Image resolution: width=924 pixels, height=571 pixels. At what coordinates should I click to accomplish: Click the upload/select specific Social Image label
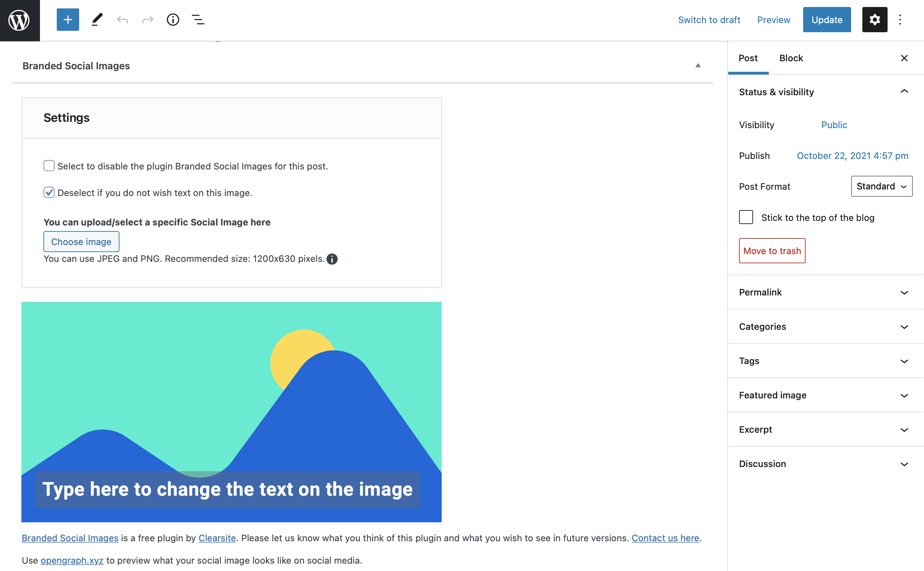157,222
